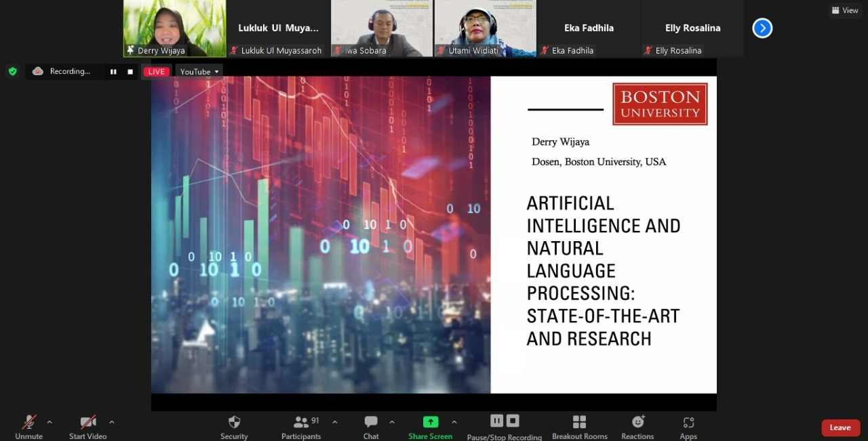Expand share options arrow beside Share Screen
The width and height of the screenshot is (868, 441).
coord(454,422)
